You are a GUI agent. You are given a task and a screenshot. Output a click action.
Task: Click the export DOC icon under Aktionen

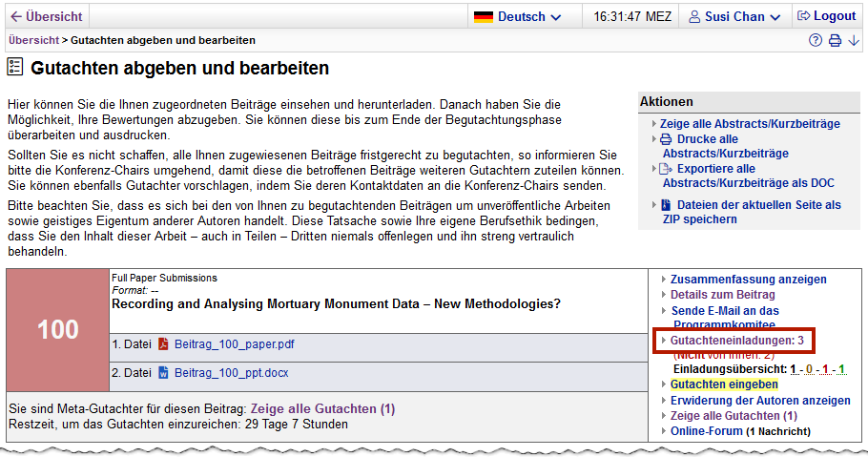pyautogui.click(x=666, y=169)
